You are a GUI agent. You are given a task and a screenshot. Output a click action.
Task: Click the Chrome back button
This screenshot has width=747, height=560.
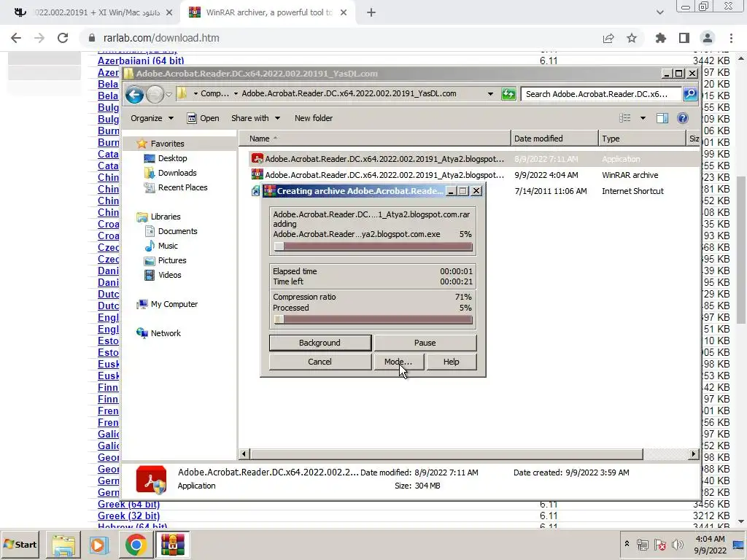pos(16,38)
